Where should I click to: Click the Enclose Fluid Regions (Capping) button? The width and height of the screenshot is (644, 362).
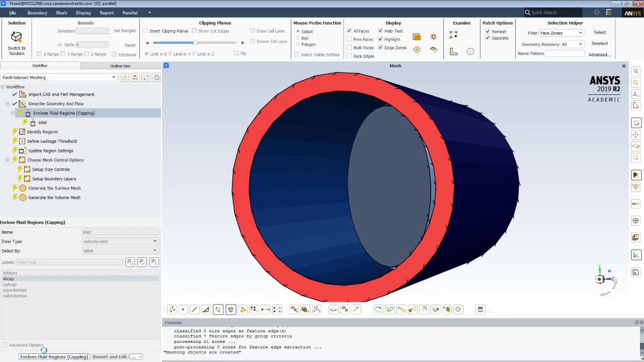pyautogui.click(x=54, y=356)
